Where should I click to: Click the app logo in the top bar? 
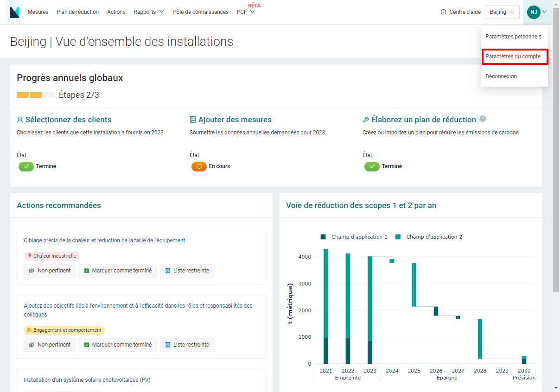coord(14,12)
